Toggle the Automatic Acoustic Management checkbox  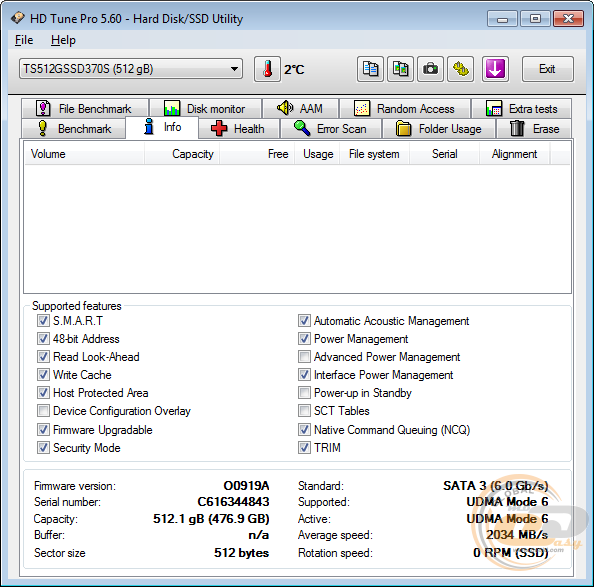tap(304, 320)
